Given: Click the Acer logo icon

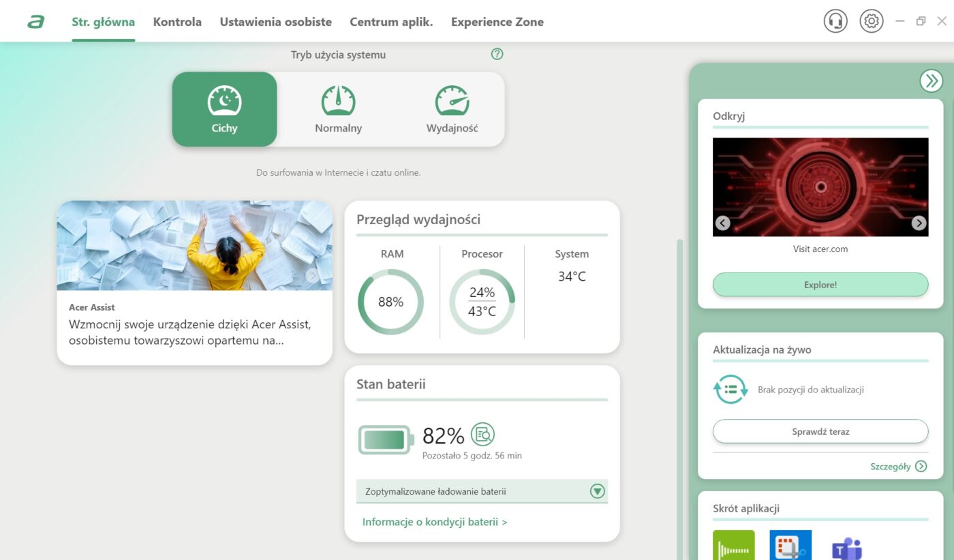Looking at the screenshot, I should pyautogui.click(x=36, y=22).
